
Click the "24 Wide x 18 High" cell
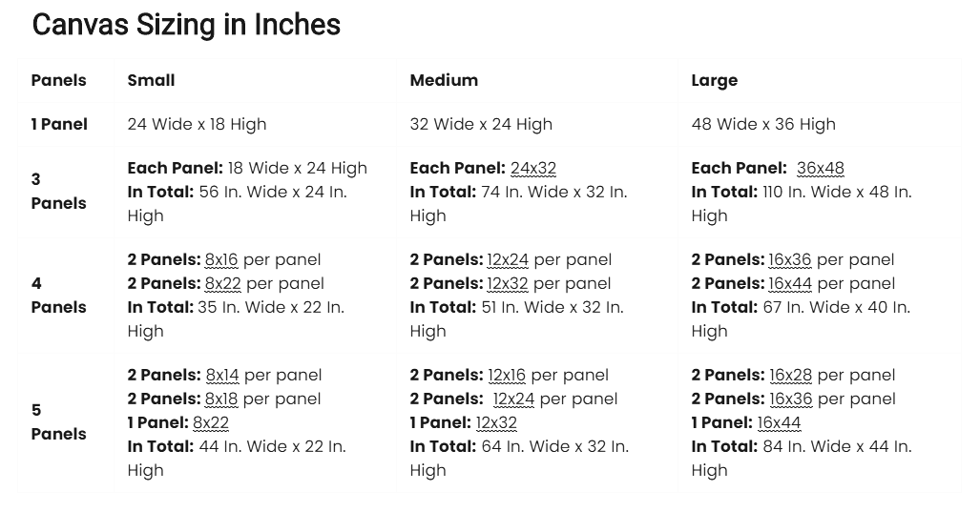click(197, 124)
